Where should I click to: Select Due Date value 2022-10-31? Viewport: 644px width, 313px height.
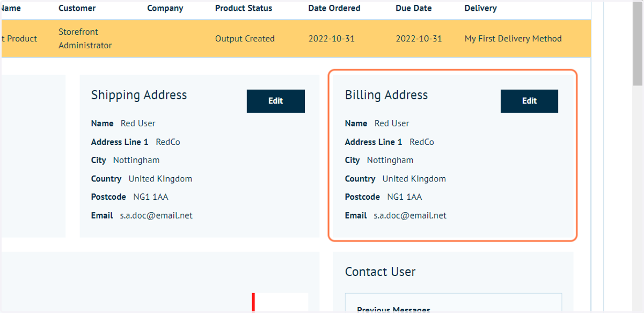[x=419, y=39]
